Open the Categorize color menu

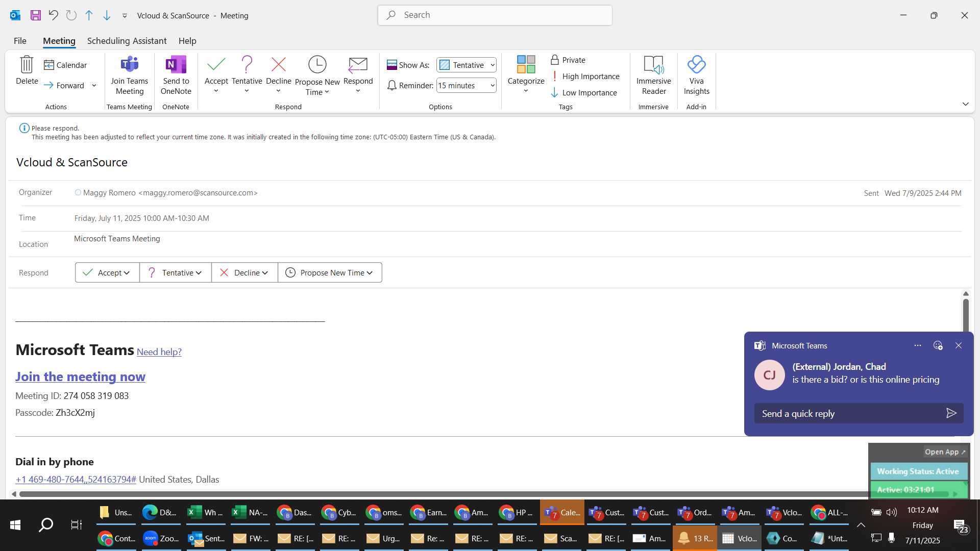click(x=526, y=74)
